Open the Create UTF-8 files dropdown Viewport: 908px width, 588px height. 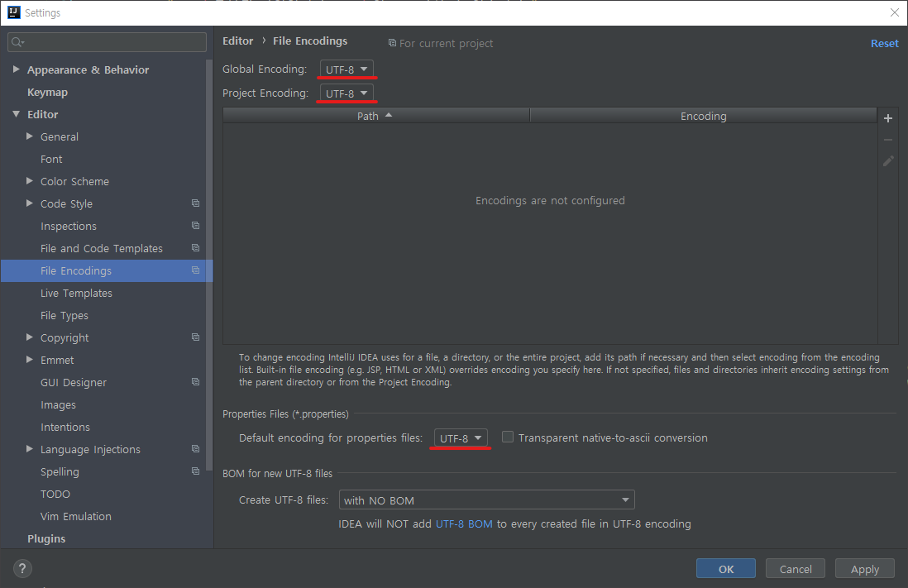pos(486,500)
